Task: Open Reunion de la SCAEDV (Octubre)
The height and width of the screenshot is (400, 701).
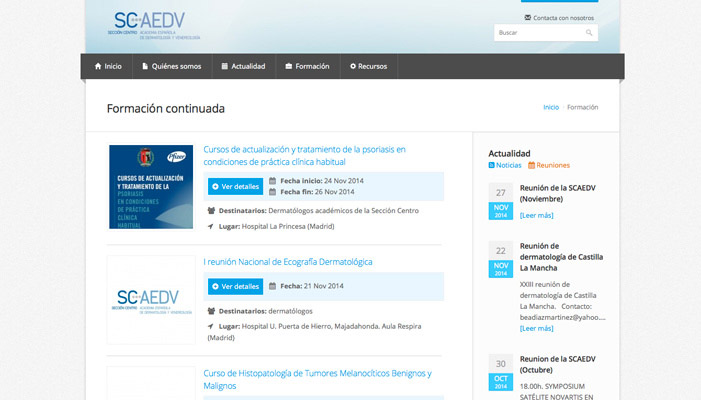Action: [557, 364]
